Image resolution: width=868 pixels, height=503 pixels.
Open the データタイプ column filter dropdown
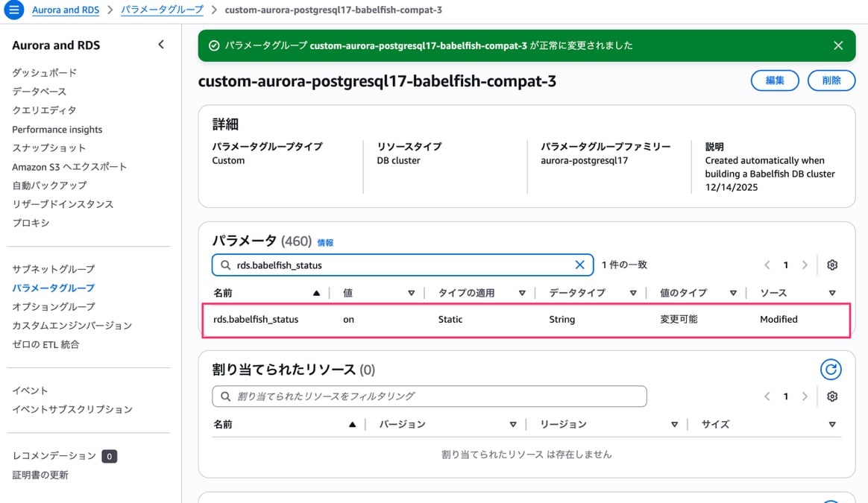(633, 292)
